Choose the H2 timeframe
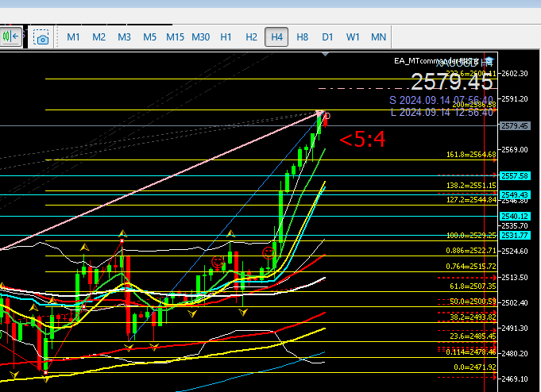Image resolution: width=541 pixels, height=392 pixels. (x=251, y=37)
